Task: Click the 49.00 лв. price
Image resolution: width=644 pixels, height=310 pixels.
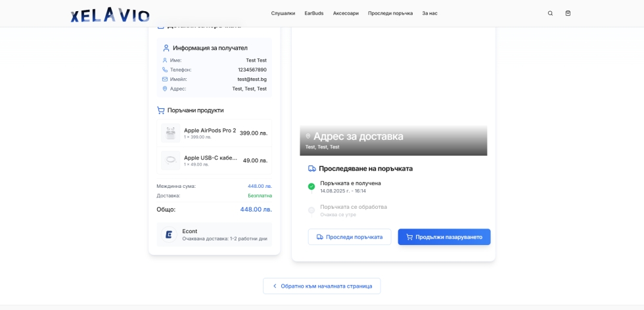Action: coord(255,160)
